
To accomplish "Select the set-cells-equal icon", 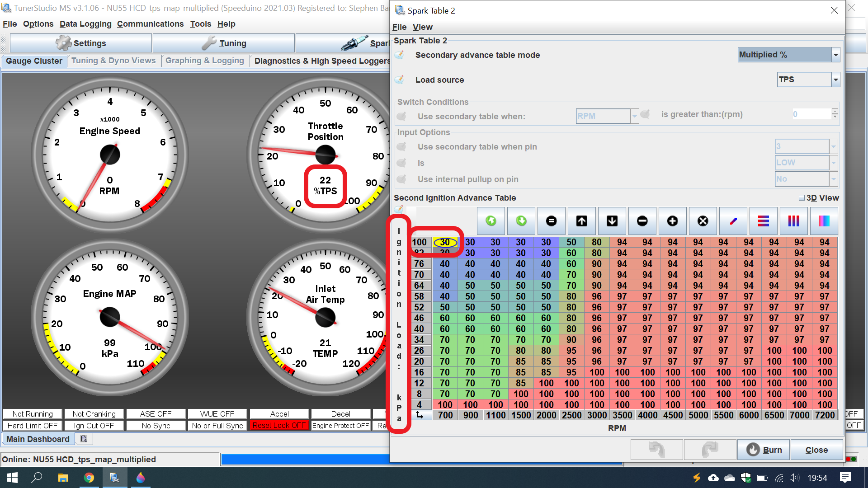I will pos(551,221).
